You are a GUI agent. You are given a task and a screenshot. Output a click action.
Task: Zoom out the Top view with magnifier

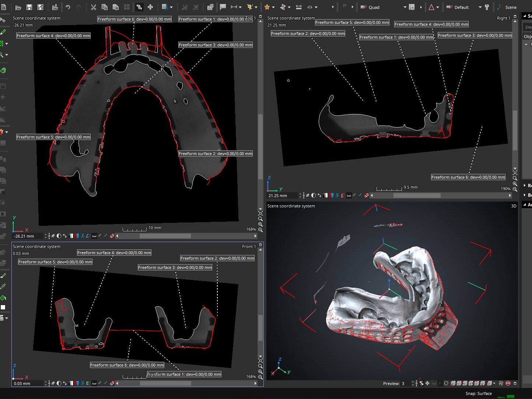click(260, 230)
